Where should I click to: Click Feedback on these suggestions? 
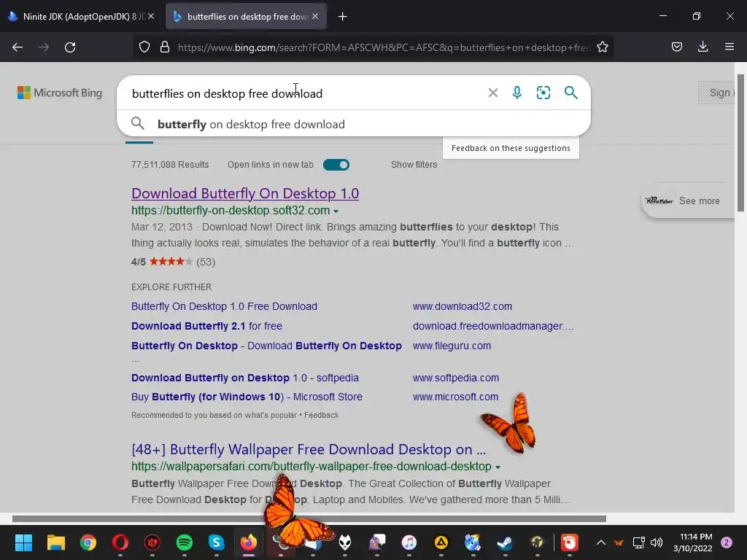click(511, 148)
